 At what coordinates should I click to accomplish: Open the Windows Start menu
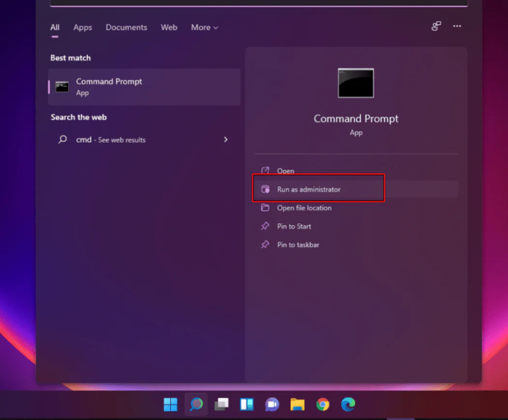(x=170, y=404)
